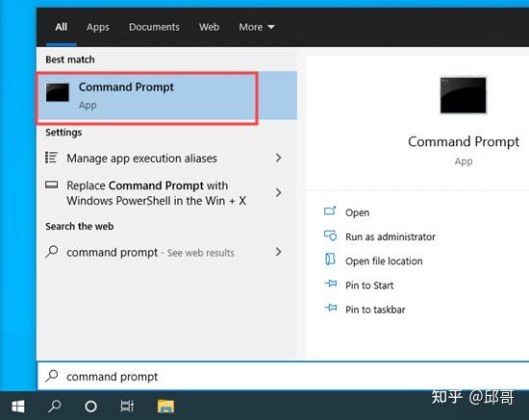529x420 pixels.
Task: Click the magnifier icon in search box
Action: [52, 376]
